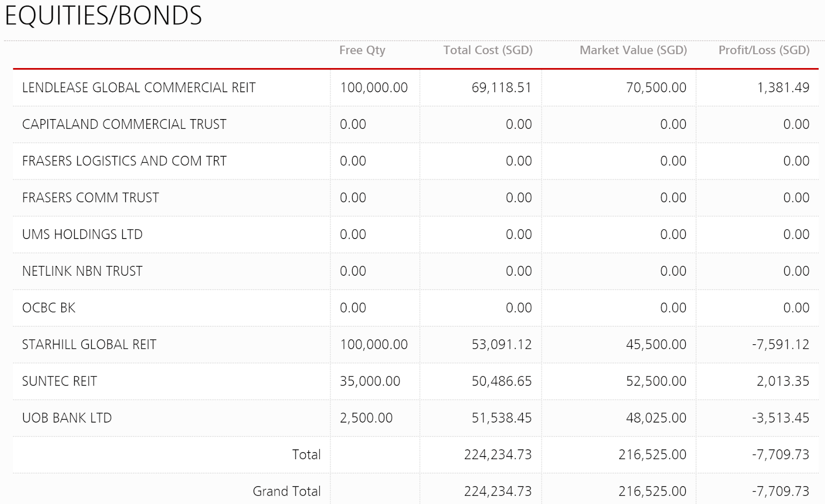Click the Capitaland Commercial Trust total cost 0.00
The image size is (825, 504).
pyautogui.click(x=518, y=124)
